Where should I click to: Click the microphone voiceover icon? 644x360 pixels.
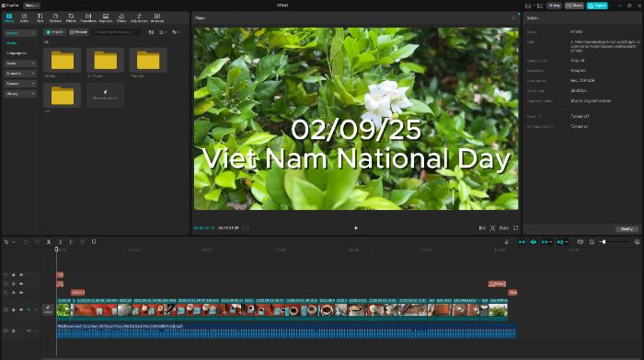506,242
